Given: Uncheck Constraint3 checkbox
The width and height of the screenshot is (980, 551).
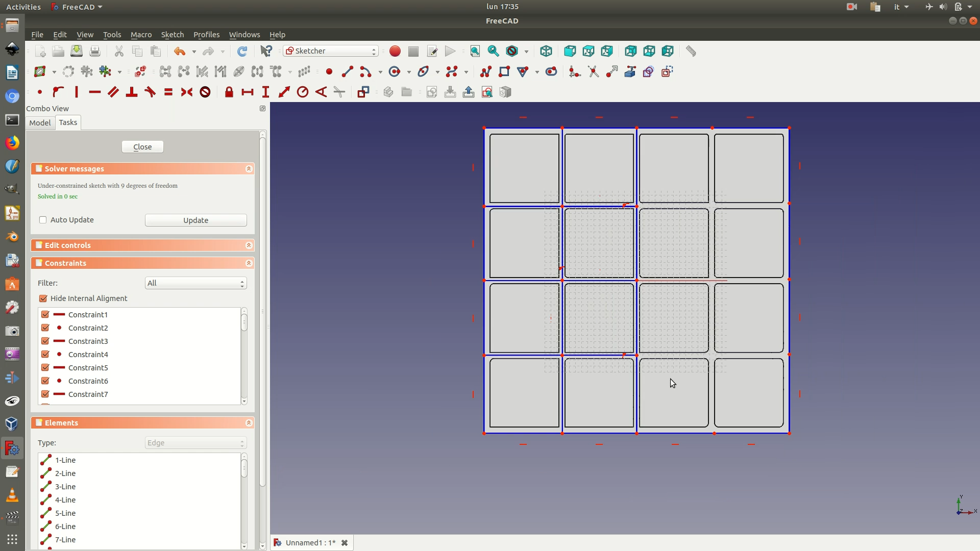Looking at the screenshot, I should pos(45,341).
